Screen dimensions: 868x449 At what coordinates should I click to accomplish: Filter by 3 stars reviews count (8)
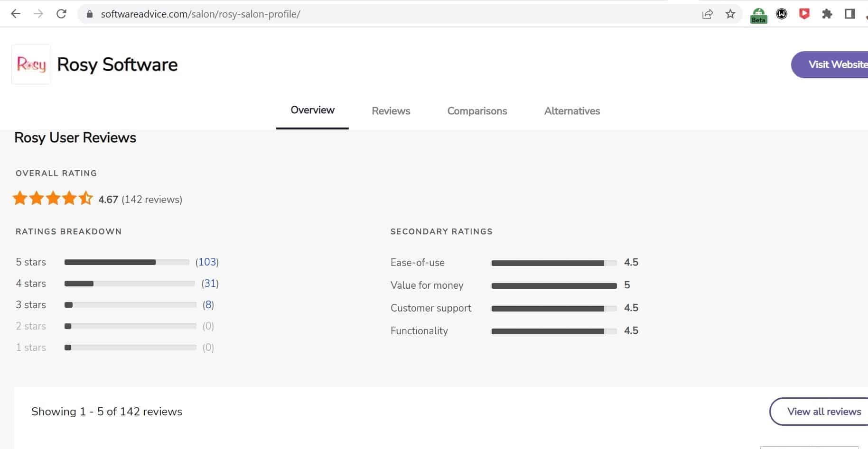[208, 304]
